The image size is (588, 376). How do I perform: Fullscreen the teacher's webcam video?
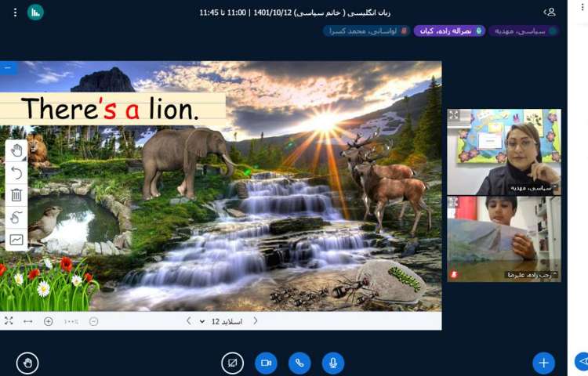click(x=454, y=115)
